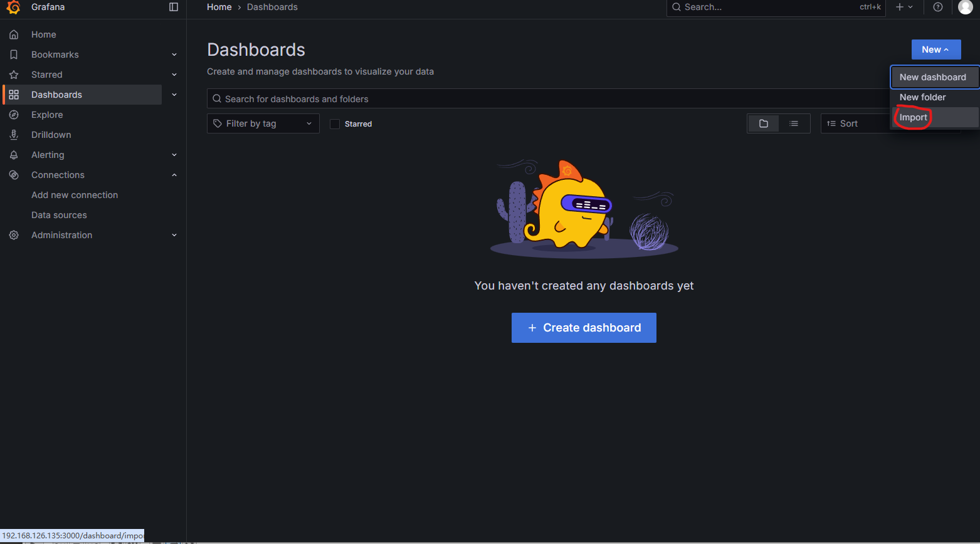Select New dashboard menu option
Viewport: 980px width, 544px height.
pyautogui.click(x=932, y=77)
